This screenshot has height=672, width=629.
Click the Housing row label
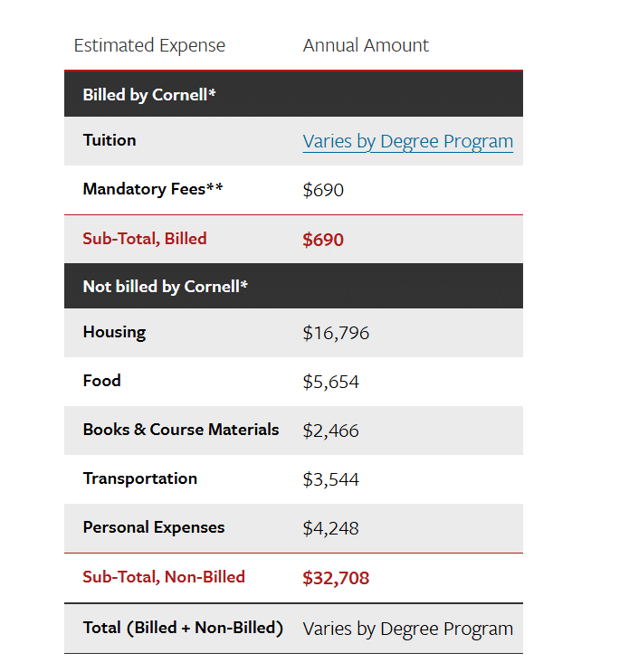pyautogui.click(x=114, y=332)
